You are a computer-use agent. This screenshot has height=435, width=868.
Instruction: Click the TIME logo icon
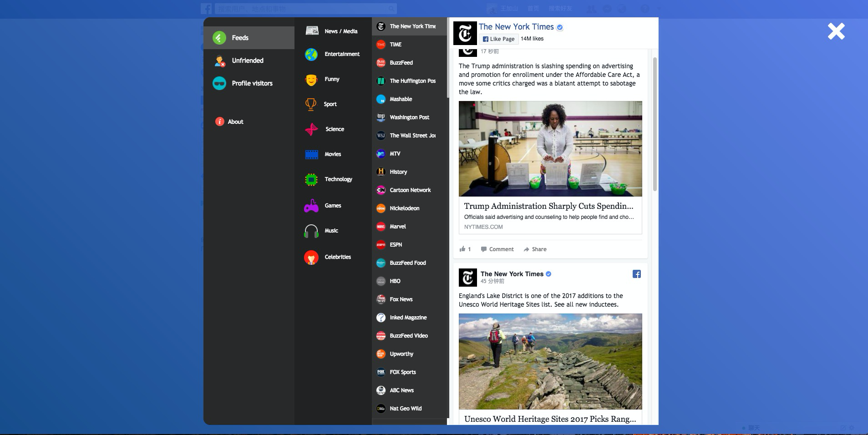pyautogui.click(x=381, y=45)
